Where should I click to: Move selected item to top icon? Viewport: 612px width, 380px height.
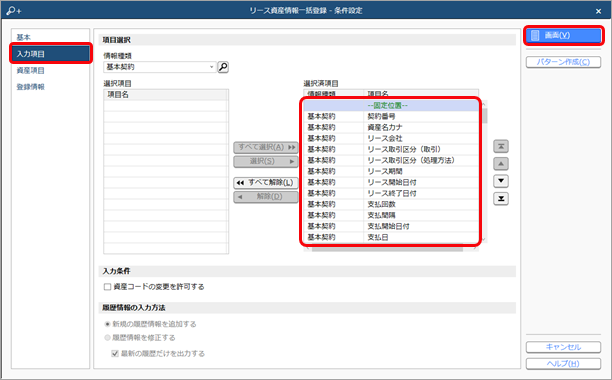(x=501, y=146)
